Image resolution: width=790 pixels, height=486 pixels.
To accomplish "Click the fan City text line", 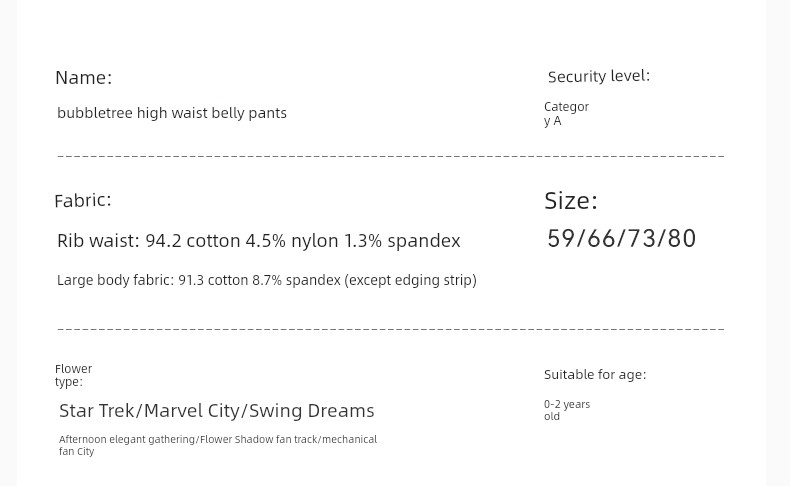I will tap(77, 451).
